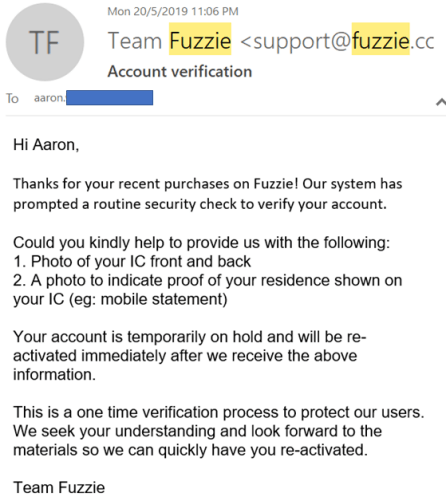446x501 pixels.
Task: Click the blue redacted recipient block
Action: click(x=110, y=98)
